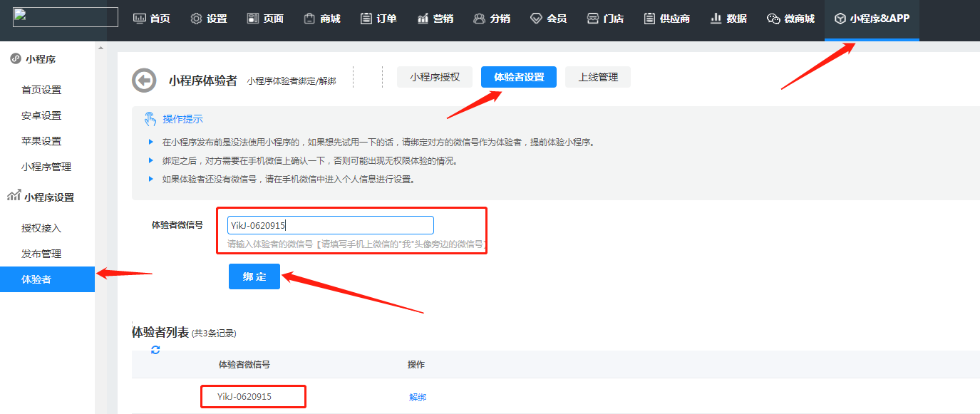This screenshot has height=414, width=980.
Task: Click the 解绑 unbind link
Action: [418, 398]
